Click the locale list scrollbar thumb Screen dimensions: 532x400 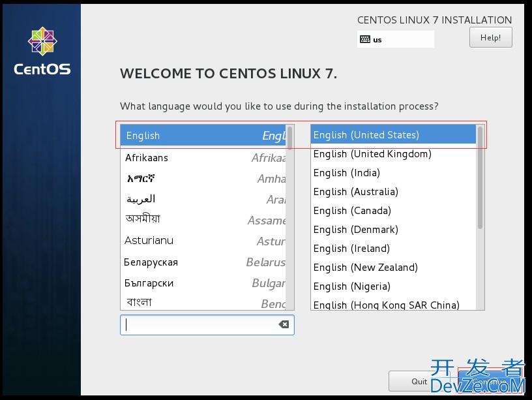(480, 177)
